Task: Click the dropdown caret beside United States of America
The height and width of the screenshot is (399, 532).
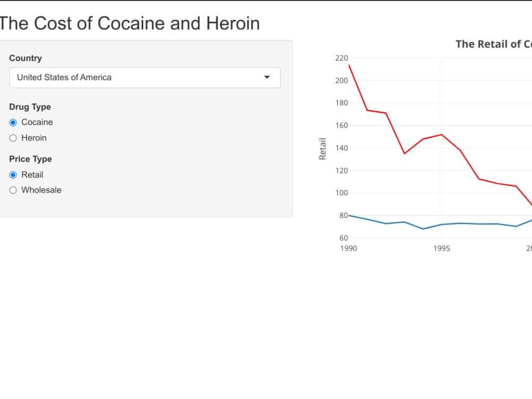Action: pyautogui.click(x=267, y=77)
